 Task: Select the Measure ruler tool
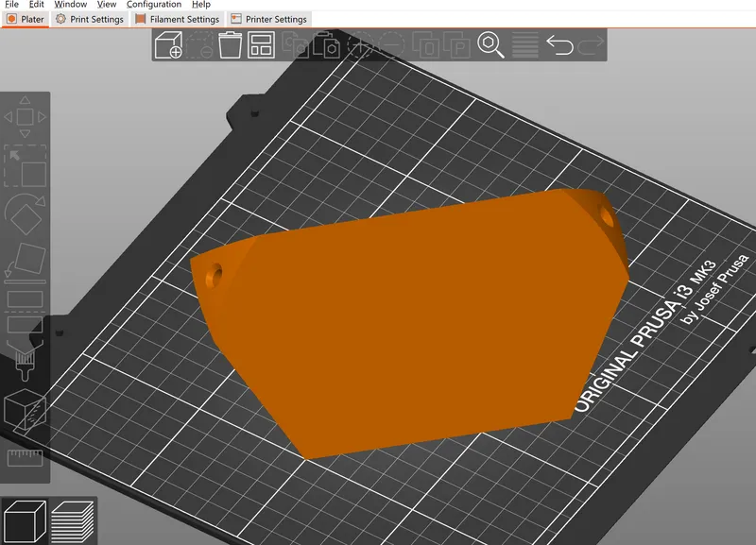tap(26, 458)
